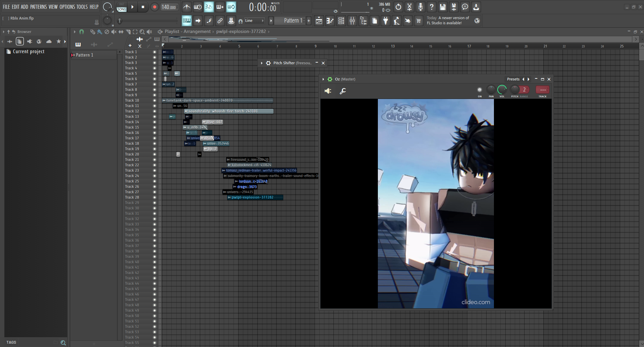
Task: Click the one-click audio recording microphone
Action: click(x=421, y=7)
